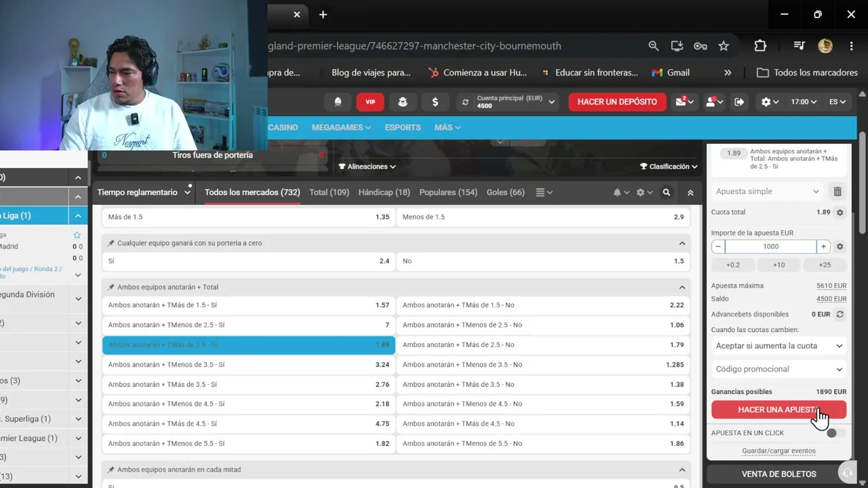Open the 17:00 time dropdown
Screen dimensions: 868x488
tap(804, 102)
